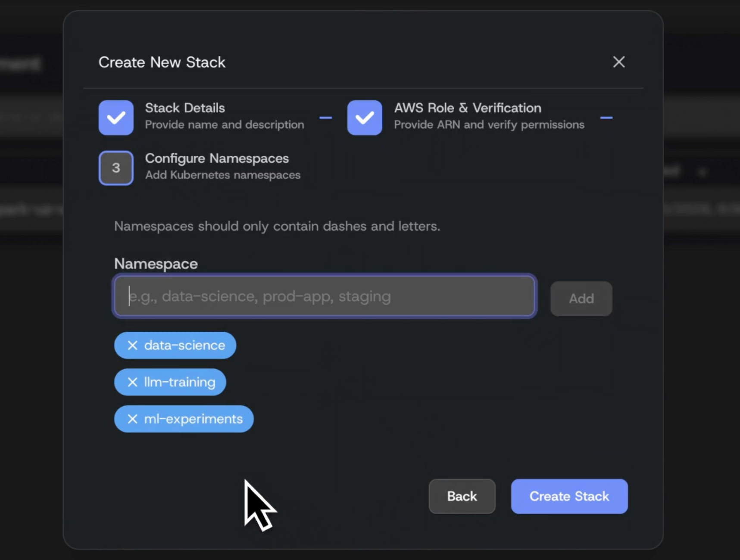Screen dimensions: 740x560
Task: Click Create Stack to finish
Action: click(569, 496)
